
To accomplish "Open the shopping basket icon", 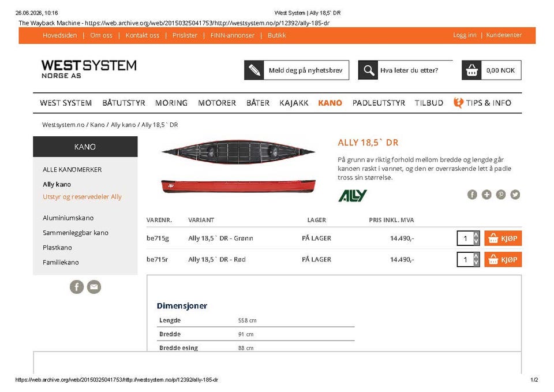I will pos(471,70).
